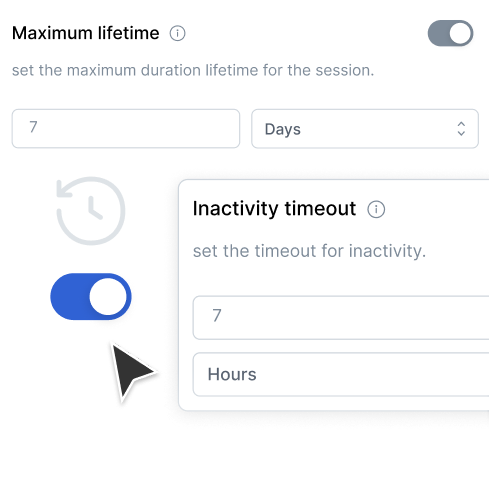The height and width of the screenshot is (477, 489).
Task: Click the clock history rewind icon
Action: (x=91, y=211)
